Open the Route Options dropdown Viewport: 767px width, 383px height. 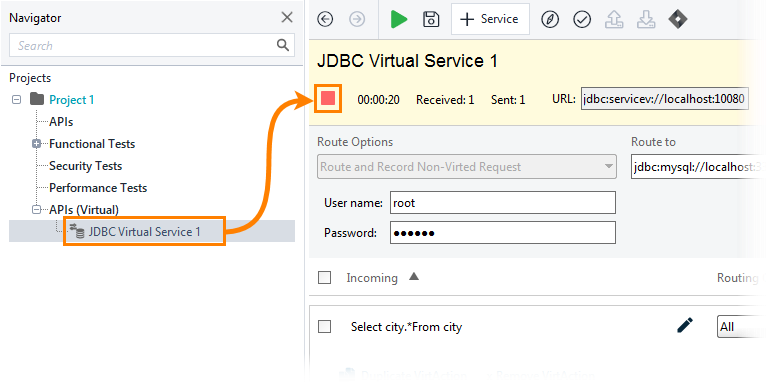(466, 167)
